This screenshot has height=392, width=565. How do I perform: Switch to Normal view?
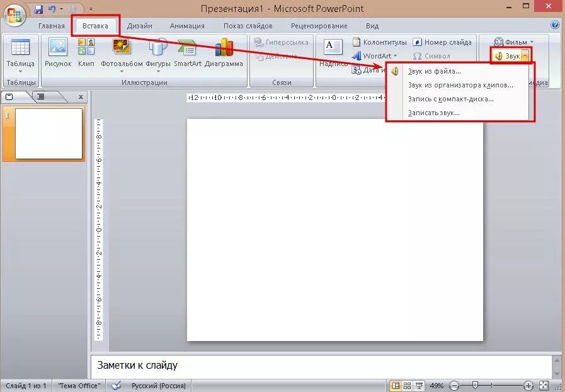point(396,386)
